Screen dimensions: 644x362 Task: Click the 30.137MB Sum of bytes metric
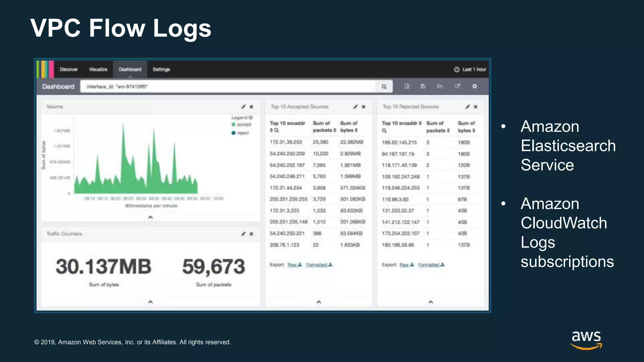pos(103,266)
